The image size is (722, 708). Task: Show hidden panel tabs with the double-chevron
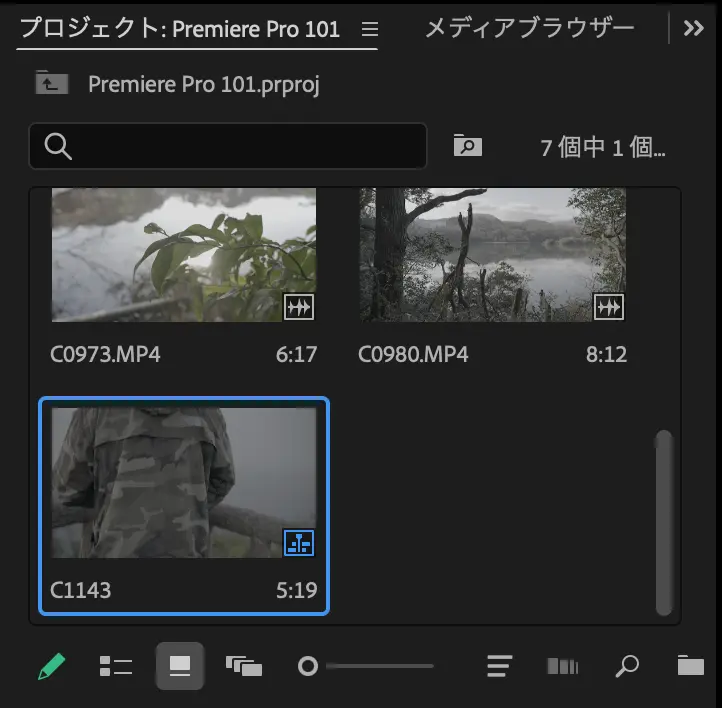(x=693, y=29)
